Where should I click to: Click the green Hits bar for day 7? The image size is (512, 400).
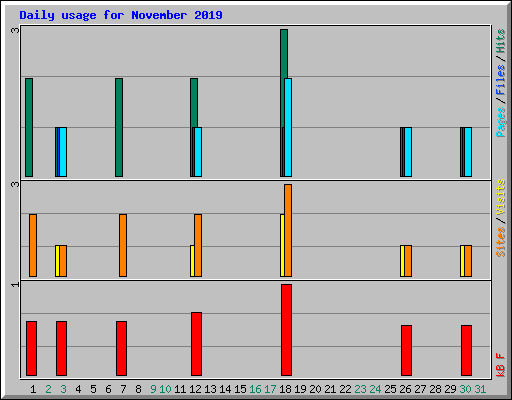point(119,127)
